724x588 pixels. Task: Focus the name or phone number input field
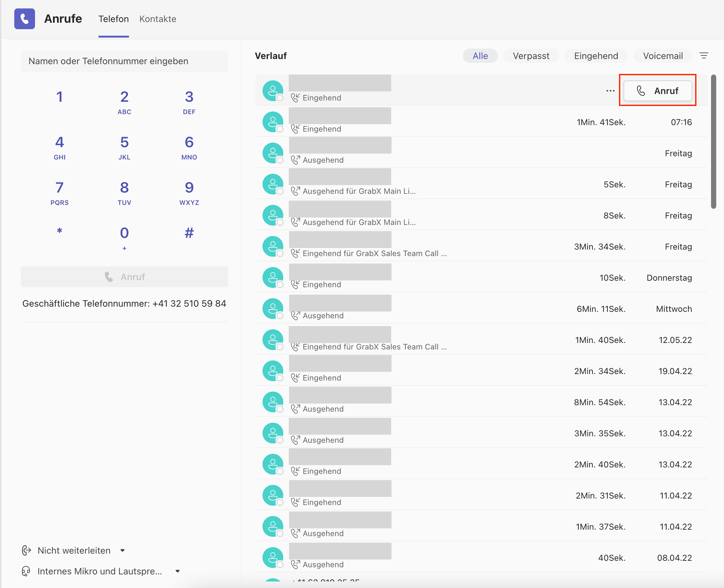click(x=124, y=61)
